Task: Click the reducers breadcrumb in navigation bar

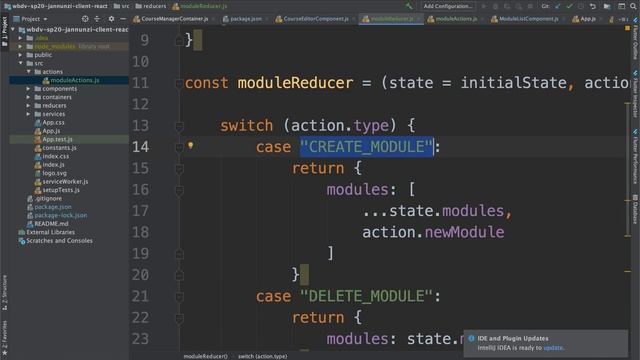Action: pos(151,6)
